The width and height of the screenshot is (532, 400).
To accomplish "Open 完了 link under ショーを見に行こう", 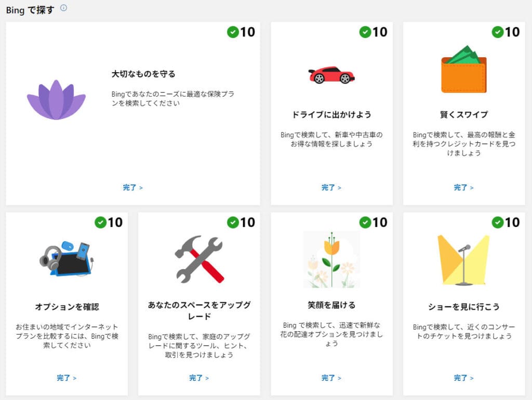I will [x=463, y=378].
